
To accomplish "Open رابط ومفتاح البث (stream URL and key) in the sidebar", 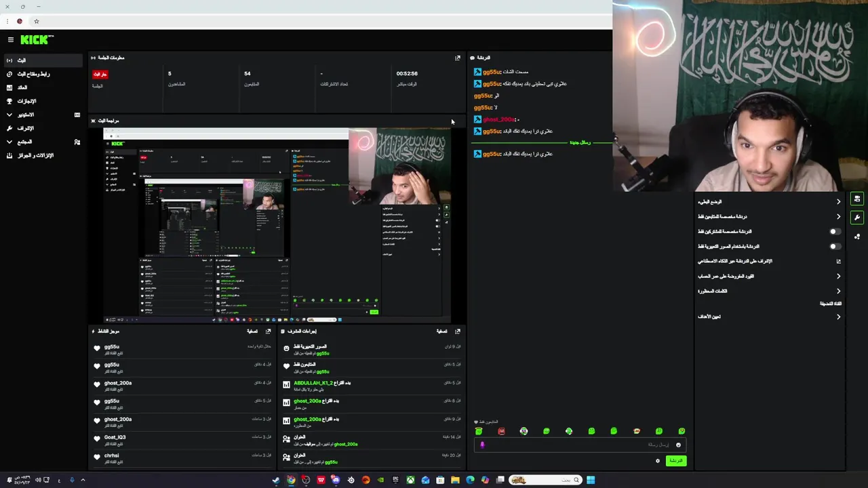I will (x=42, y=74).
